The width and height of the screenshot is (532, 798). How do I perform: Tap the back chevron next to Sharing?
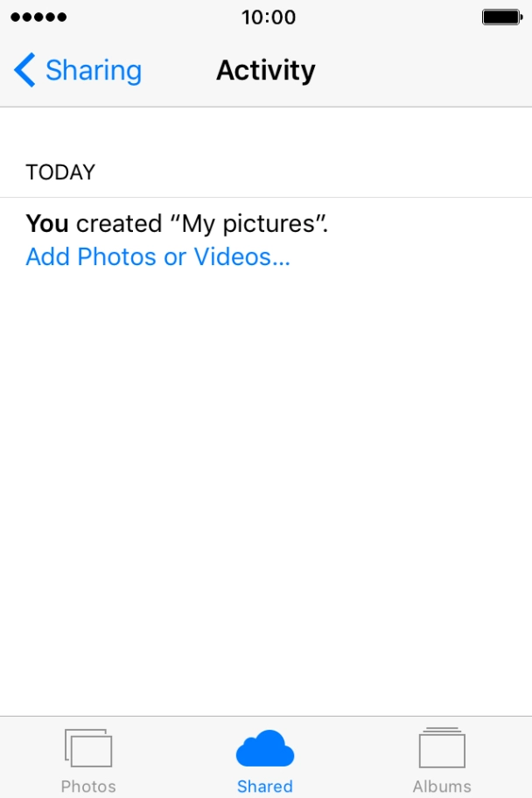24,70
